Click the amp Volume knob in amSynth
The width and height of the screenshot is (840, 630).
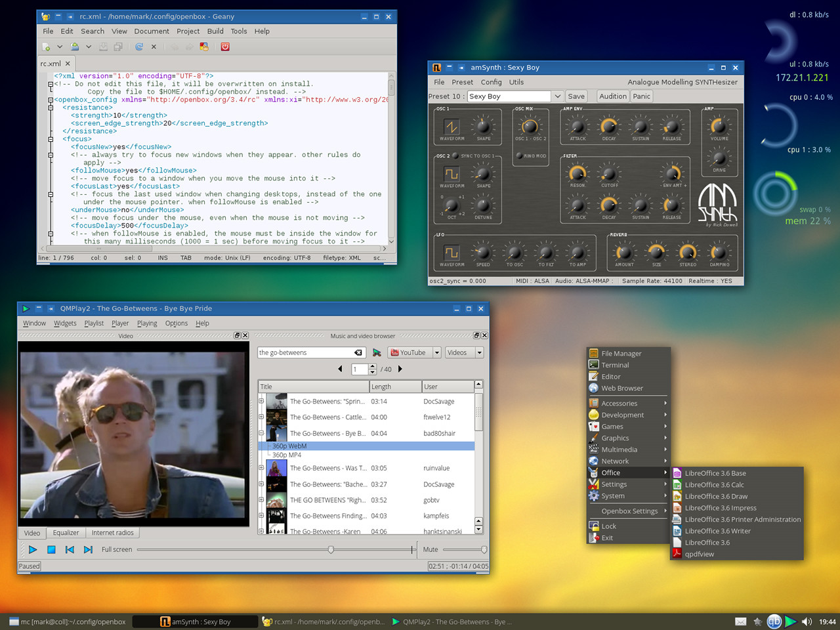[719, 126]
